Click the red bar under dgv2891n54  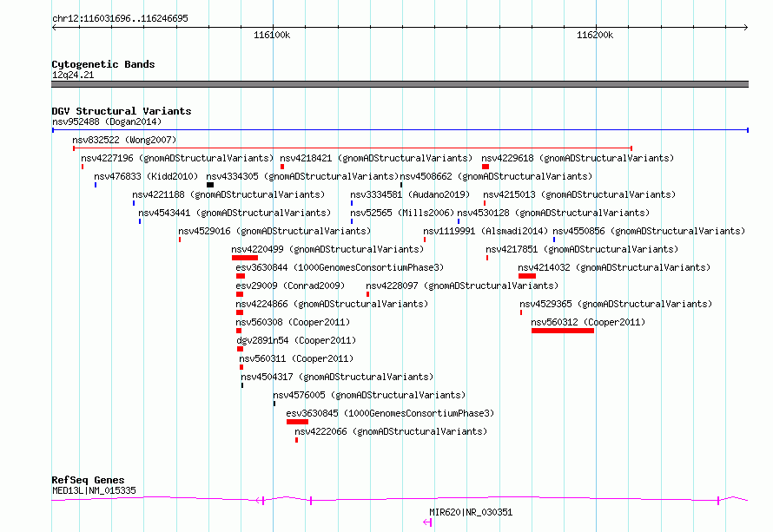[240, 349]
